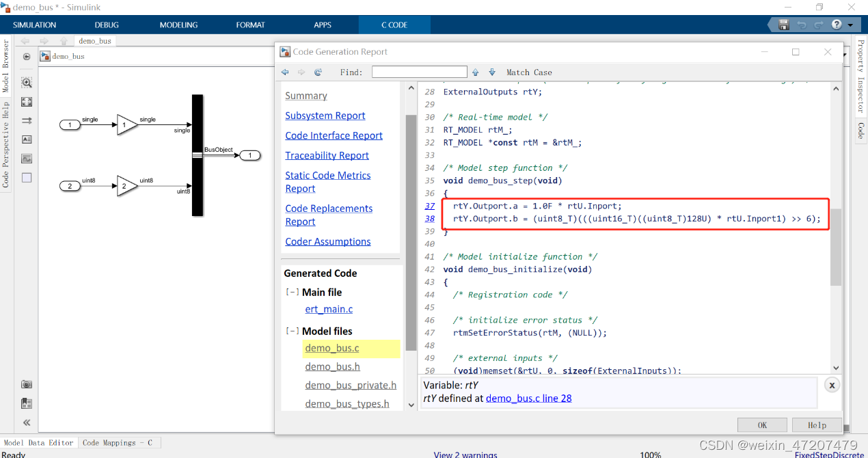Click the forward arrow in the model navigation bar

coord(44,41)
